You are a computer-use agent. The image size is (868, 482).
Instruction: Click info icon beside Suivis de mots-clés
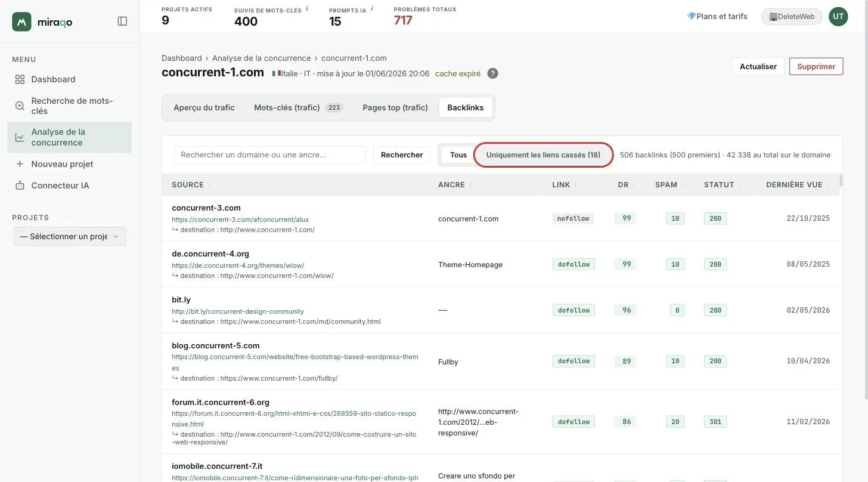click(x=306, y=9)
